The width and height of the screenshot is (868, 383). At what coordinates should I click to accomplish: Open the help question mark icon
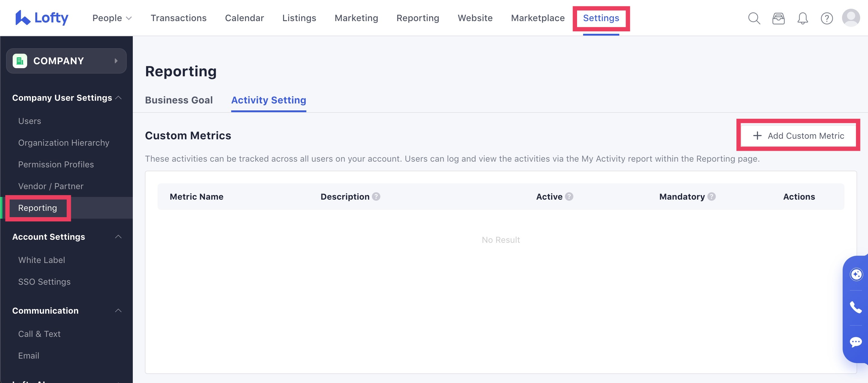[x=827, y=18]
